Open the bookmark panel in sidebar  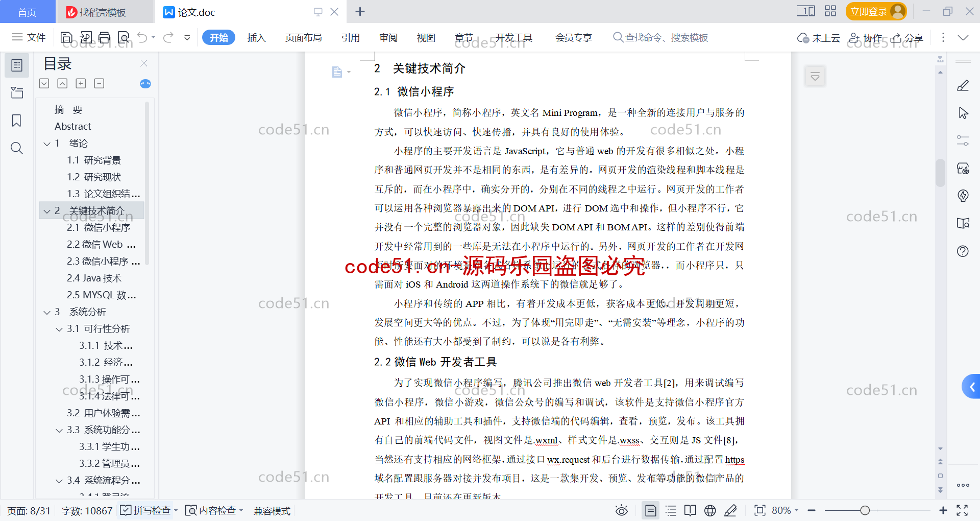pyautogui.click(x=17, y=121)
